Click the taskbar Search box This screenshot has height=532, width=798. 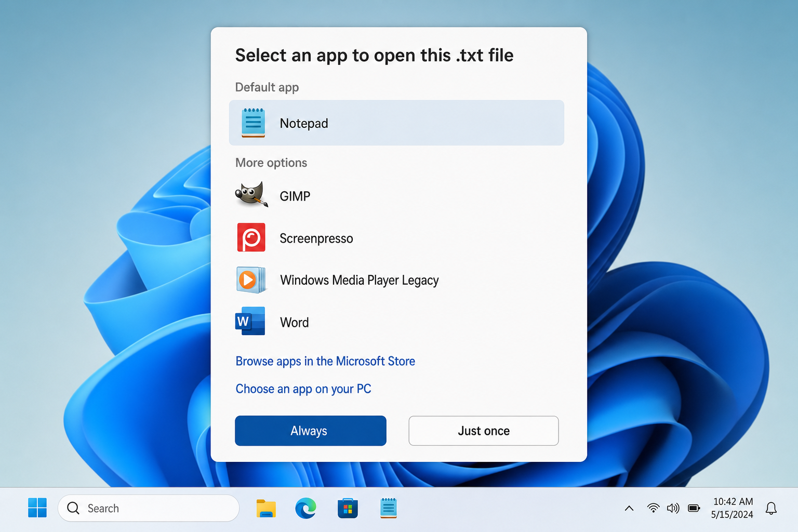point(149,508)
